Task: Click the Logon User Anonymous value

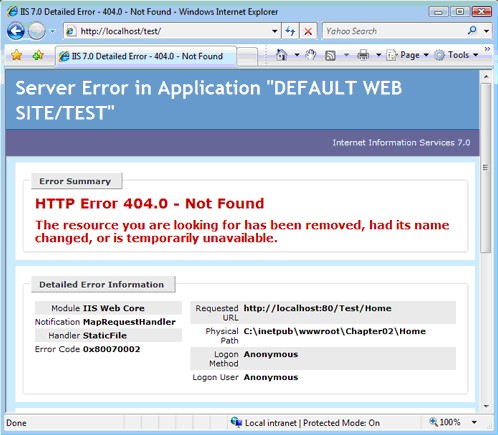Action: click(271, 377)
